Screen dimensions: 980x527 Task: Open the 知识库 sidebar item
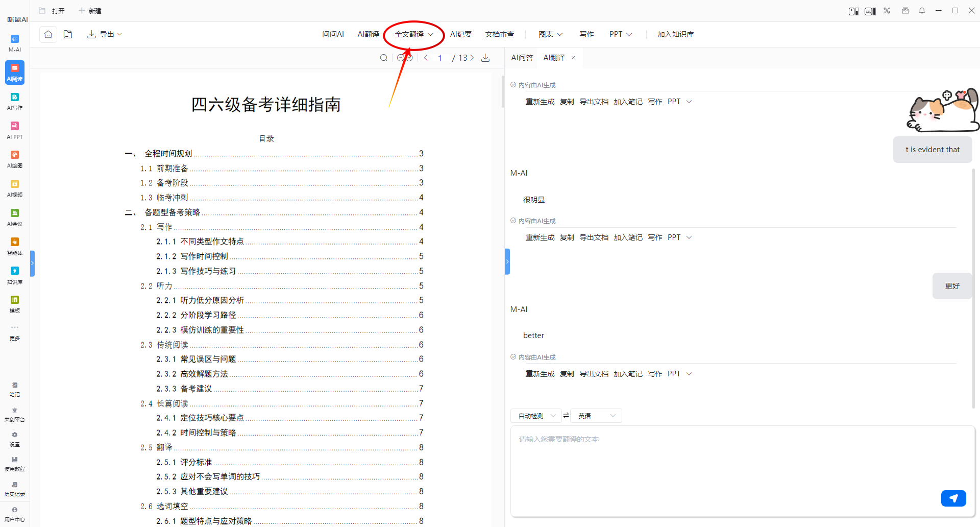tap(15, 275)
